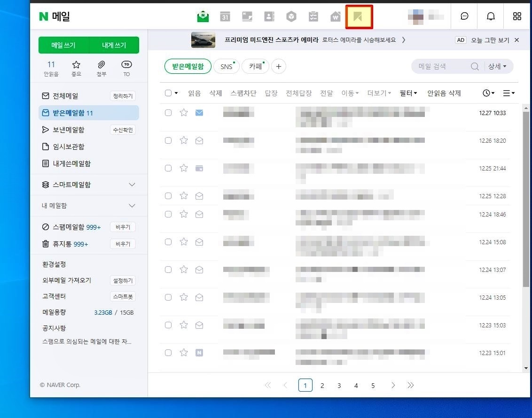Open the Naver services grid icon

[x=517, y=16]
